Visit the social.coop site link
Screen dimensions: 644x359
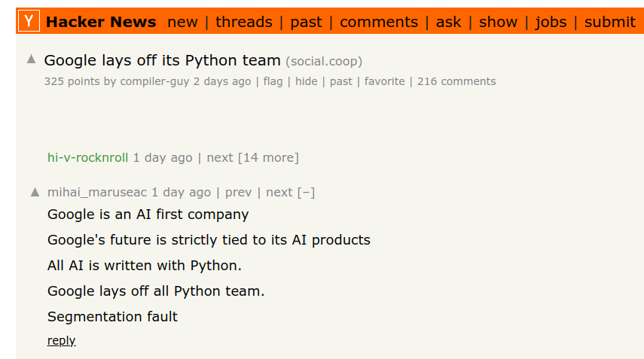coord(324,61)
